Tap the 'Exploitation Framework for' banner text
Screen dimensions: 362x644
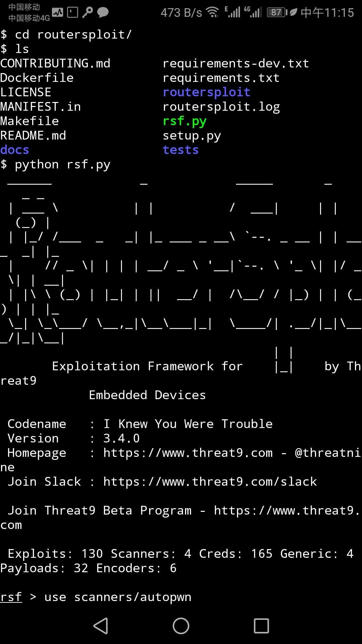tap(147, 366)
